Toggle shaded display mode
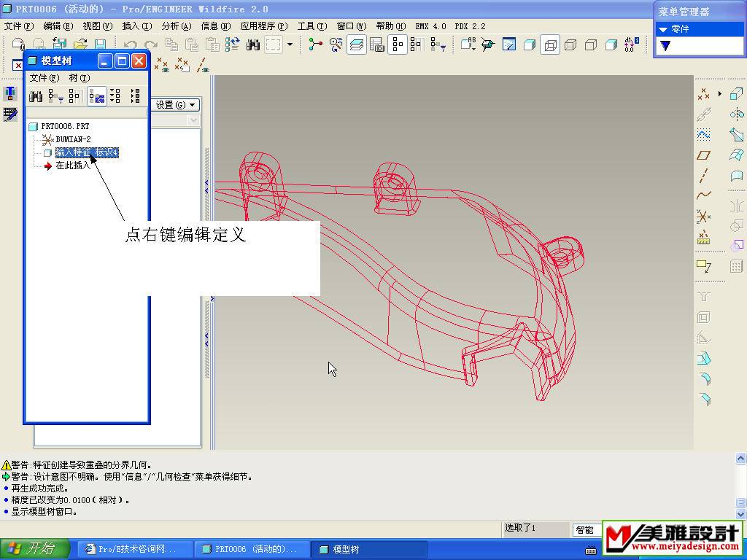 point(611,45)
